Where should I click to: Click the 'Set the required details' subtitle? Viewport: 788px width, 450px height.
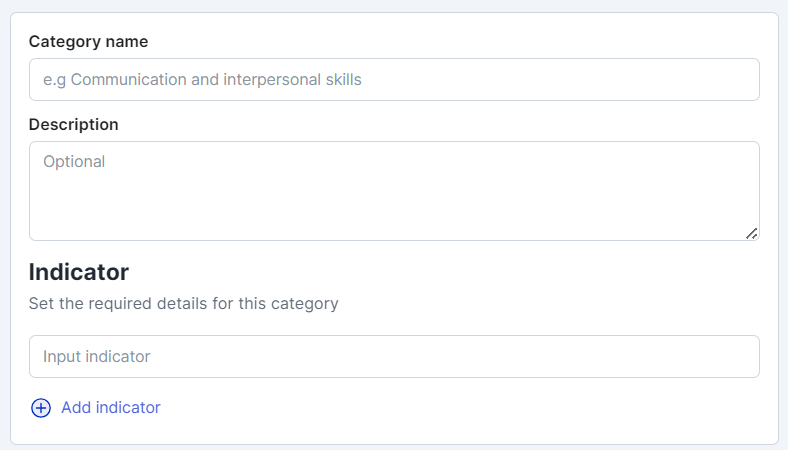(x=184, y=304)
